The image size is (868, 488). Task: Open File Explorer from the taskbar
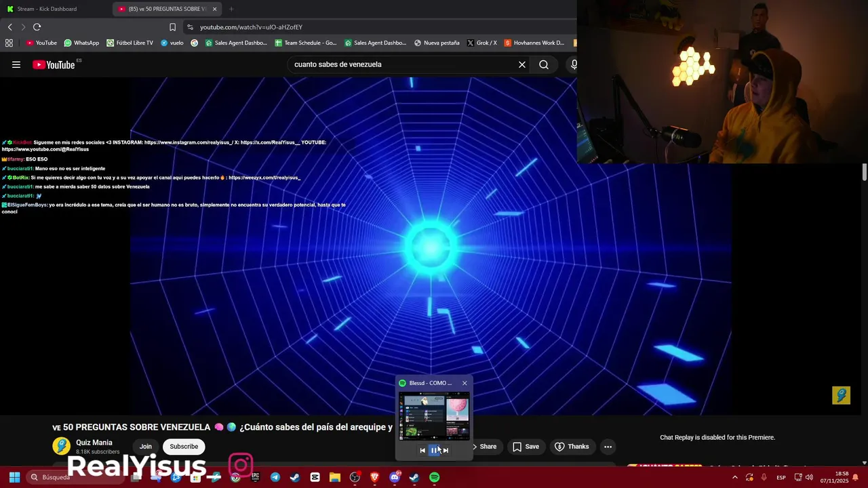point(335,477)
